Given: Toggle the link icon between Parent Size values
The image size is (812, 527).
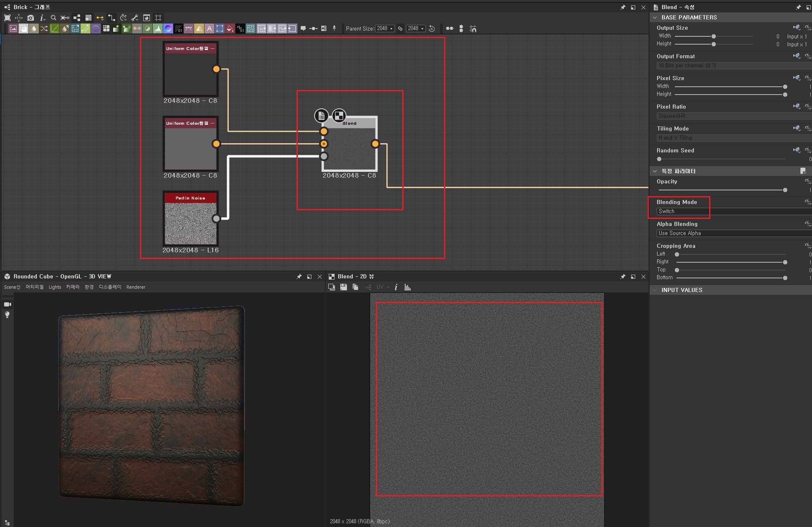Looking at the screenshot, I should click(x=400, y=28).
